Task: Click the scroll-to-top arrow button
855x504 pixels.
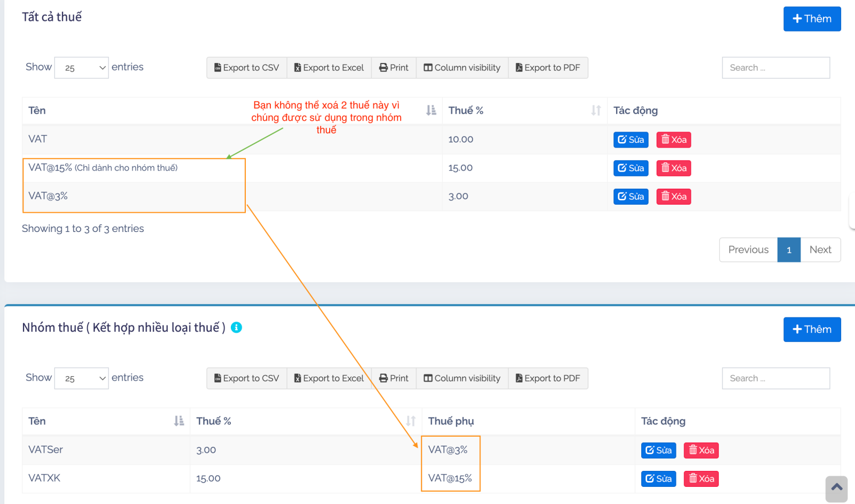Action: tap(836, 489)
